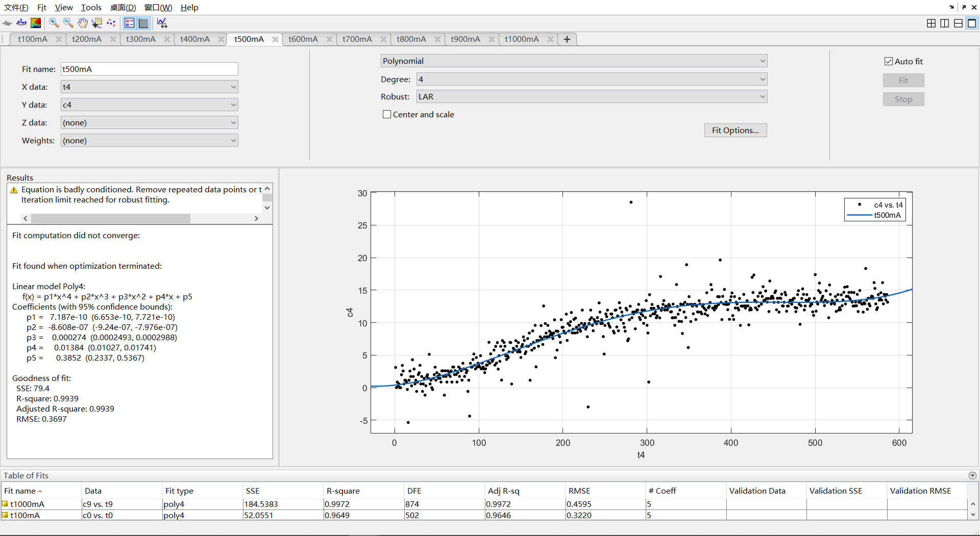This screenshot has height=536, width=980.
Task: Click the Fit Options... button
Action: coord(736,130)
